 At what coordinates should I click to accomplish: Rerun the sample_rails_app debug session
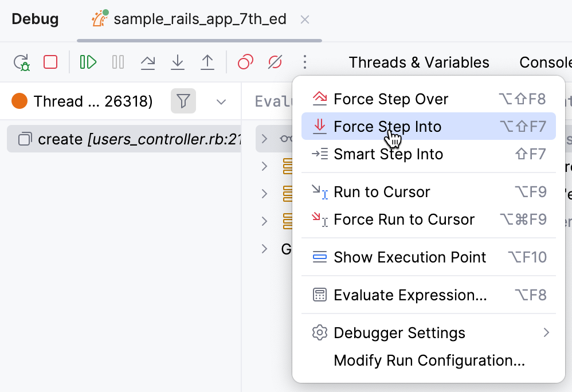(x=22, y=62)
